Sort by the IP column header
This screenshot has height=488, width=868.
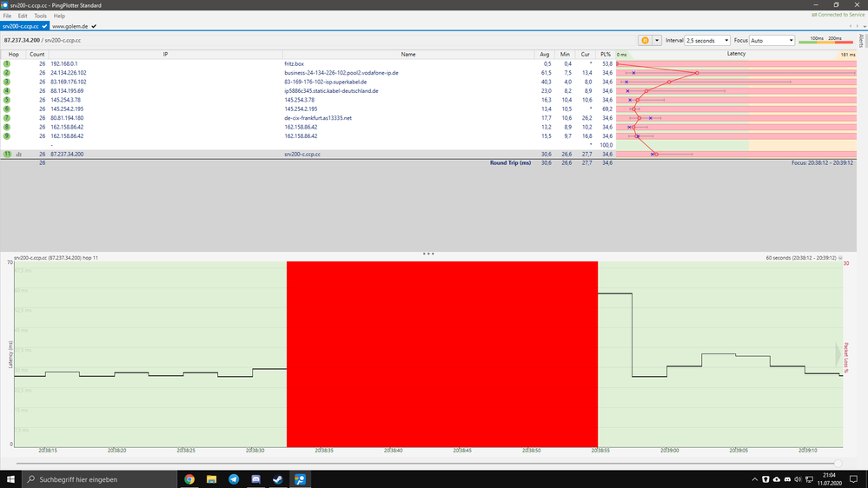165,54
